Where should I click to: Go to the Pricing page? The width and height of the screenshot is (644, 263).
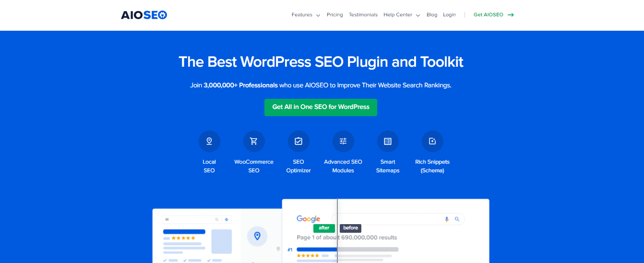[x=335, y=15]
